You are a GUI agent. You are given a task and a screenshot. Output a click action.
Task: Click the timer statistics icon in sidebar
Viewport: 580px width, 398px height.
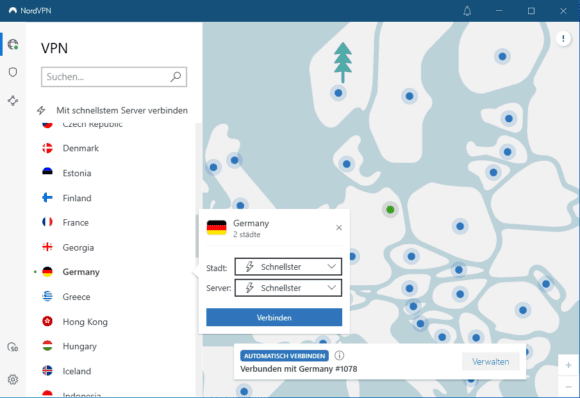point(13,347)
